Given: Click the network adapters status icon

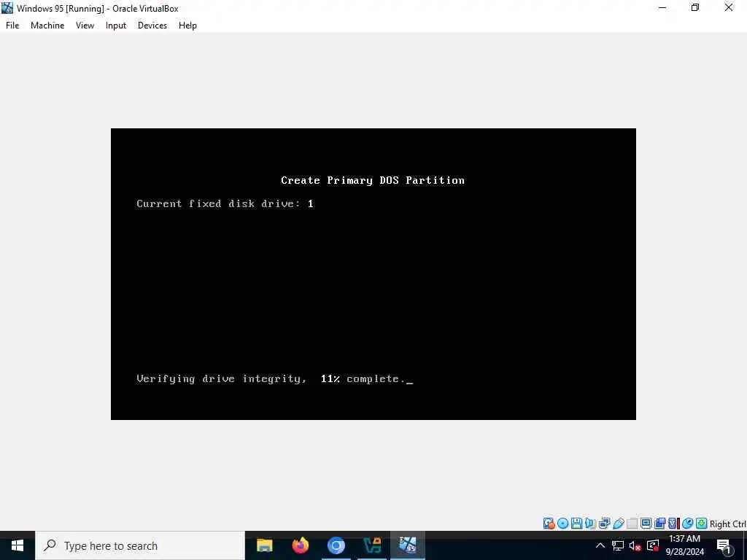Looking at the screenshot, I should tap(604, 524).
